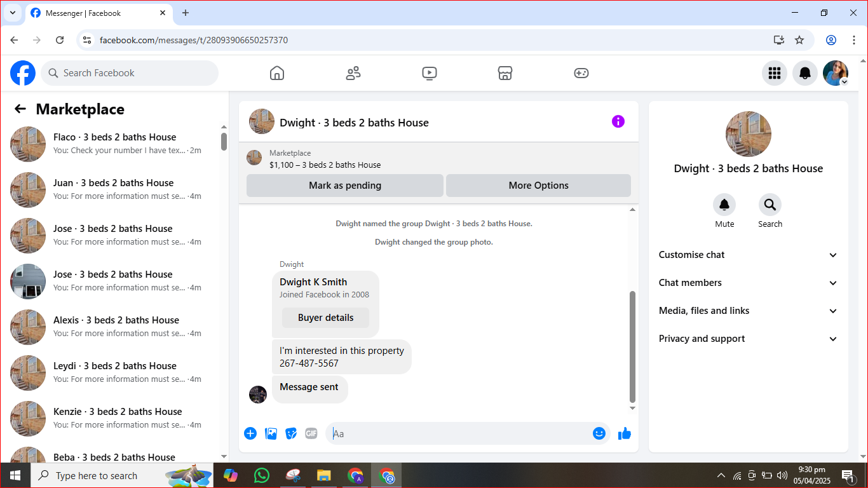Open WhatsApp from the taskbar
Screen dimensions: 868x488
(x=261, y=475)
